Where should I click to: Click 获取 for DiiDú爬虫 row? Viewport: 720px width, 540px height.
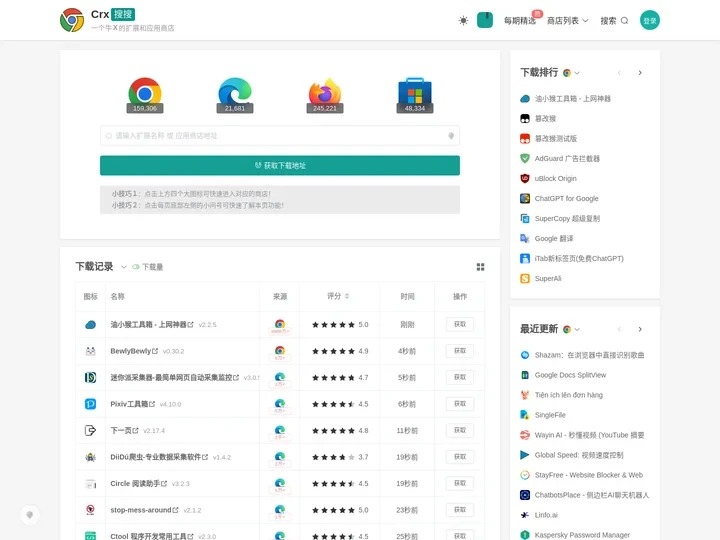pyautogui.click(x=460, y=457)
